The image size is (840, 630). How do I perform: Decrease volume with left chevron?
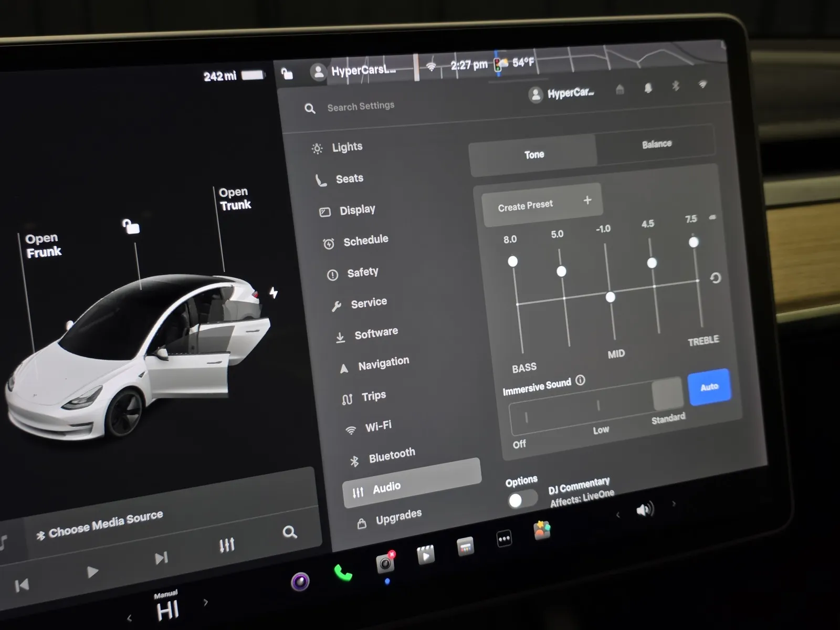click(x=618, y=515)
